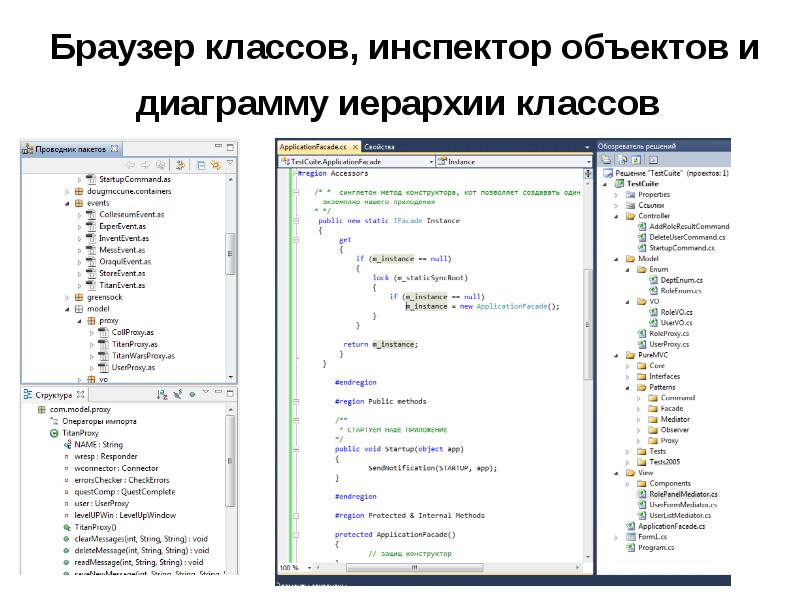This screenshot has height=600, width=800.
Task: Open the Структура view menu triangle
Action: click(206, 392)
